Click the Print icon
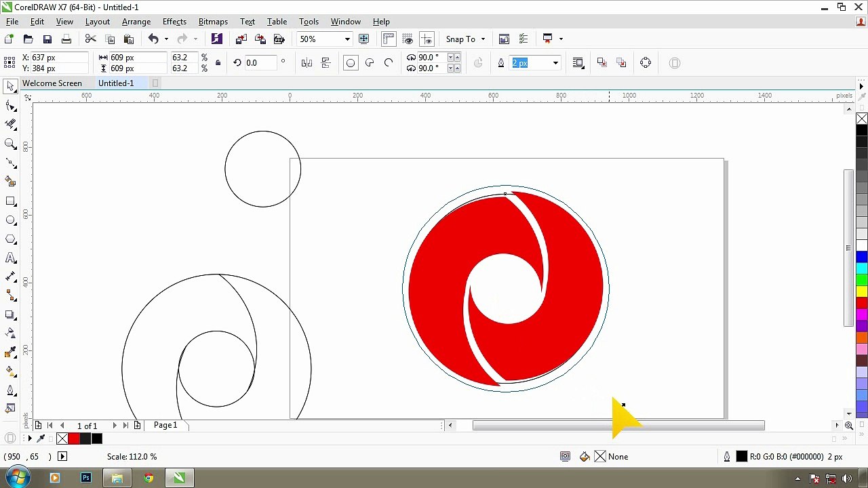 pyautogui.click(x=66, y=39)
